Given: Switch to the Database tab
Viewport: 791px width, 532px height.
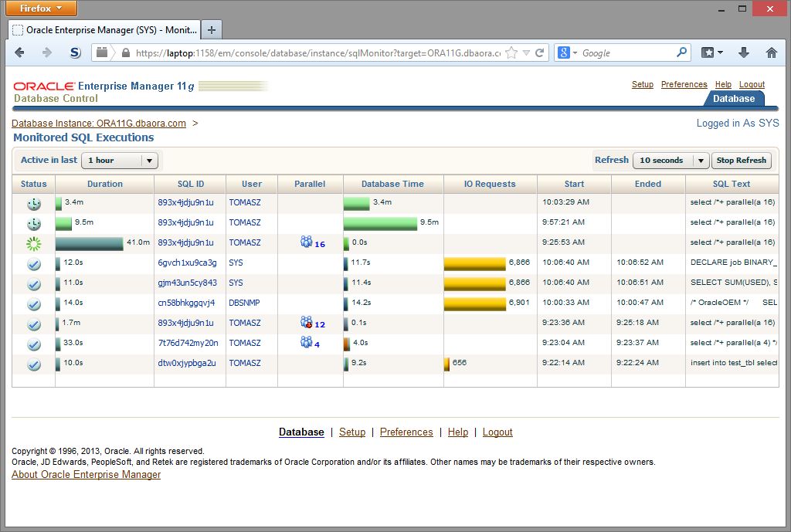Looking at the screenshot, I should (x=734, y=98).
